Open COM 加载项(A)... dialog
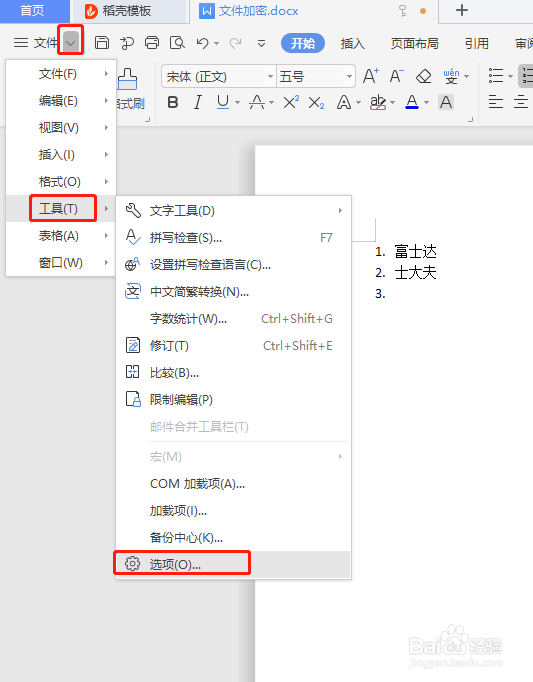Screen dimensions: 533x682 click(x=234, y=484)
